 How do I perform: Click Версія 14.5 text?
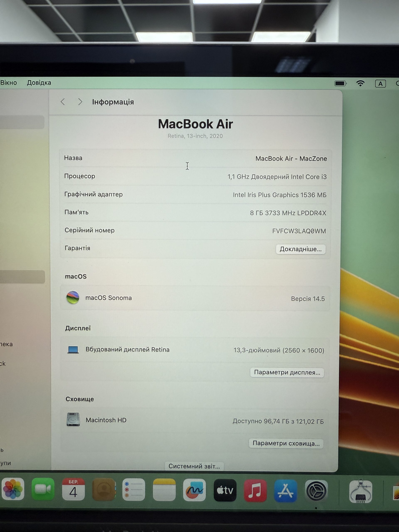[308, 299]
